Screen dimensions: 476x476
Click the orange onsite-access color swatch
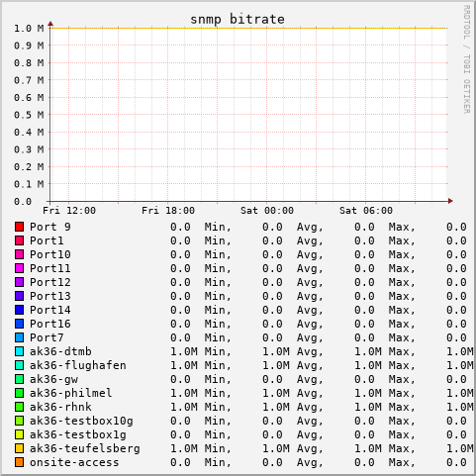click(x=19, y=462)
